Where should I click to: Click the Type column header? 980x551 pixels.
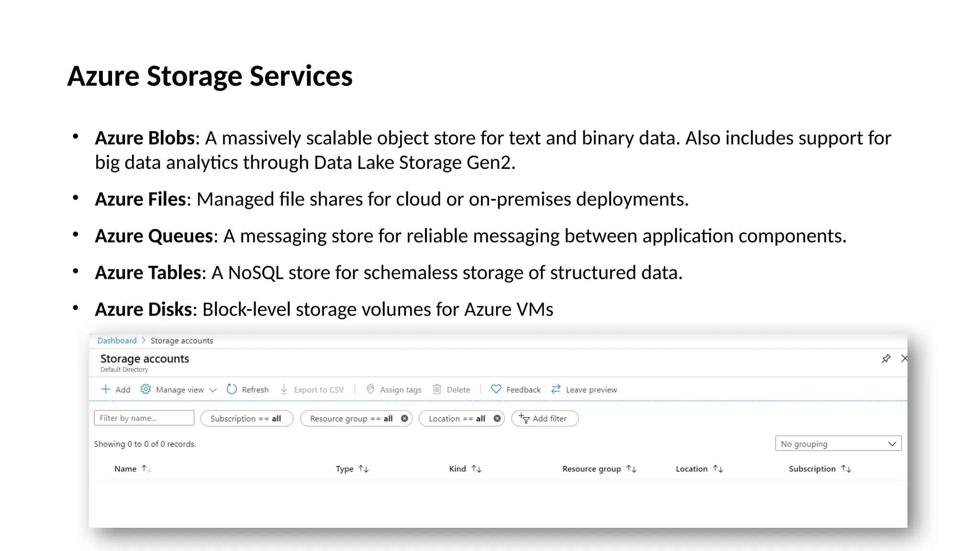pos(345,469)
